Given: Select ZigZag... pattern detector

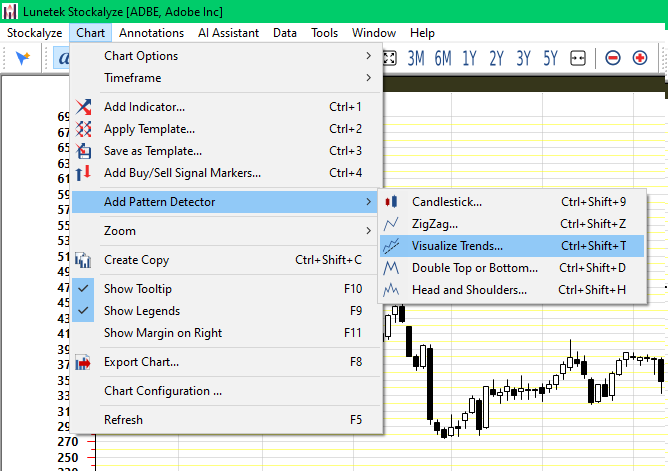Looking at the screenshot, I should (512, 224).
